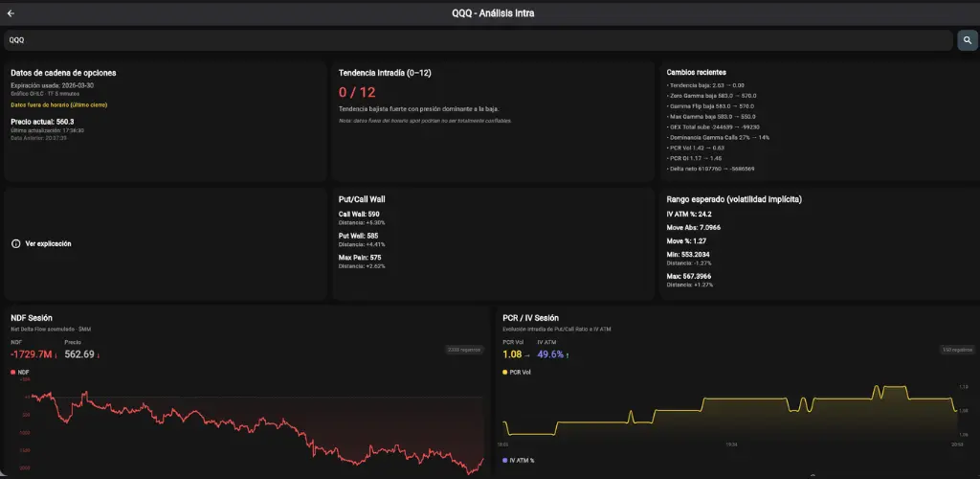
Task: Click the 'Put/Call Wall' heading
Action: click(362, 199)
